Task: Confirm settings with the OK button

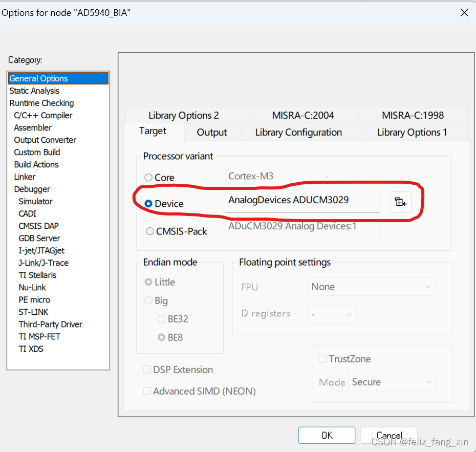Action: coord(327,435)
